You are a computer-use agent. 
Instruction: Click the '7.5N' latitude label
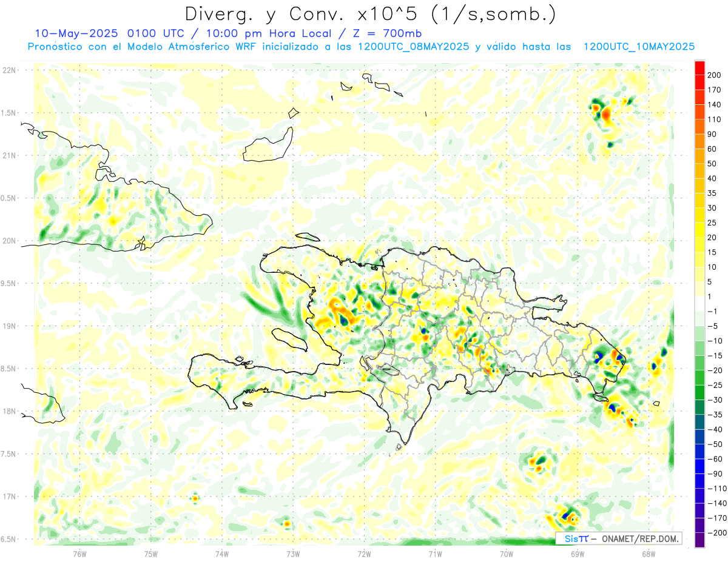pos(9,454)
